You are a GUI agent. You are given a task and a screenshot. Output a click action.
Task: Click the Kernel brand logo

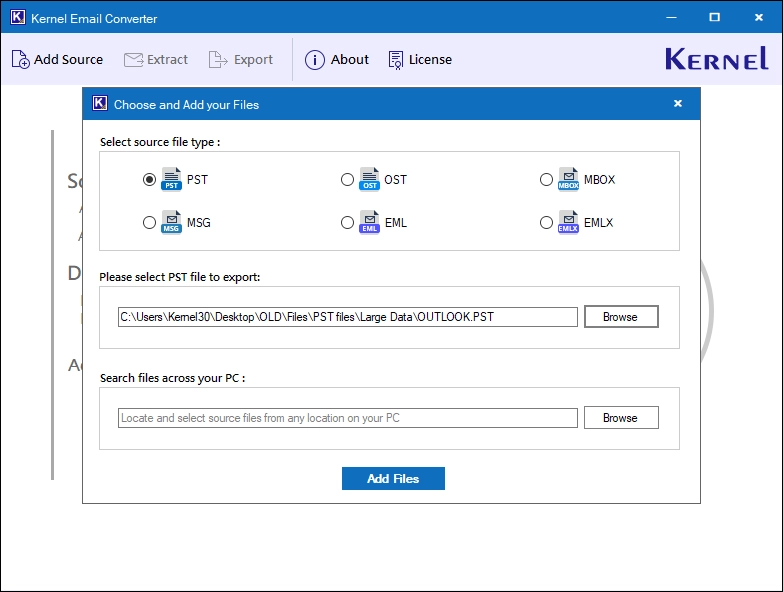coord(717,59)
